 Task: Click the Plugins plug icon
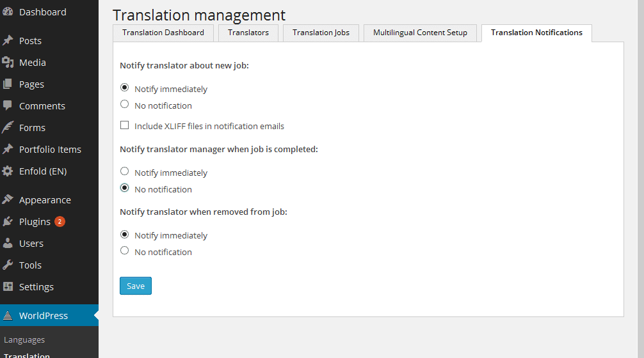[8, 221]
